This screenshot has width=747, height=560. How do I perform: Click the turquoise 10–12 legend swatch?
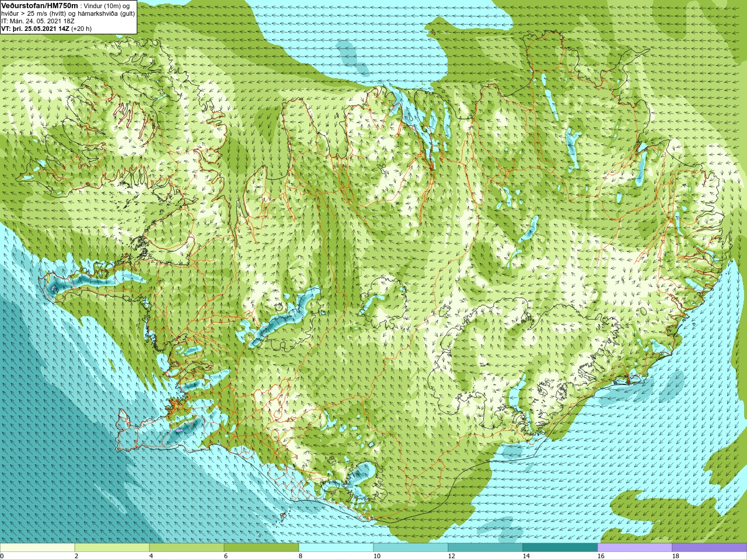411,548
